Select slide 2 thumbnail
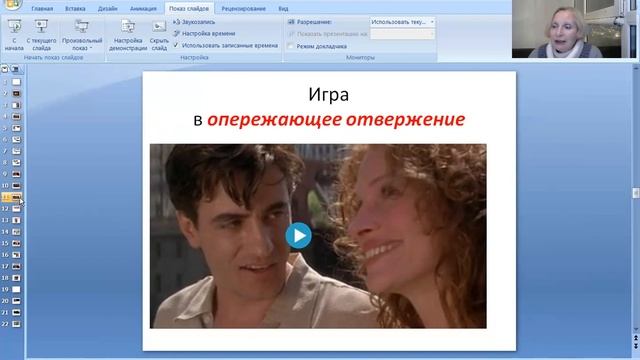640x360 pixels. (16, 93)
